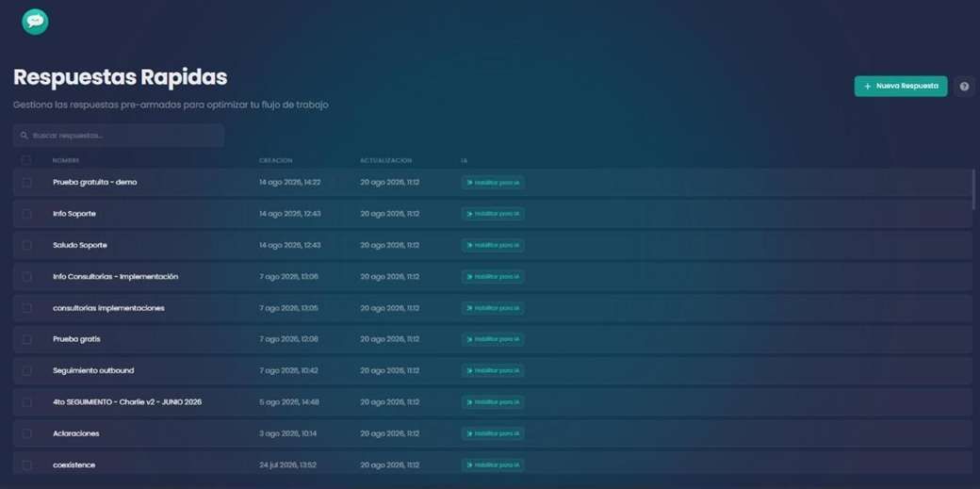This screenshot has width=980, height=489.
Task: Sort by CREACION column header
Action: 275,161
